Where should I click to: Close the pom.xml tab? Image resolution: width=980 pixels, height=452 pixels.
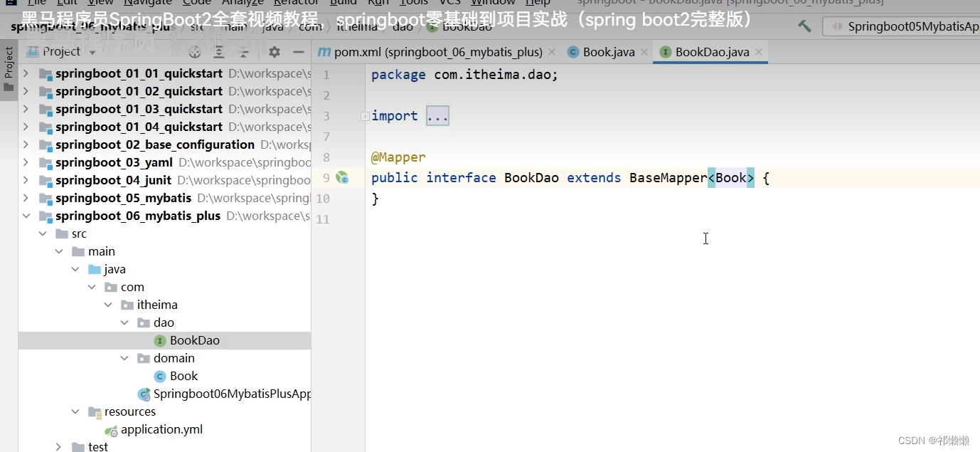point(553,51)
